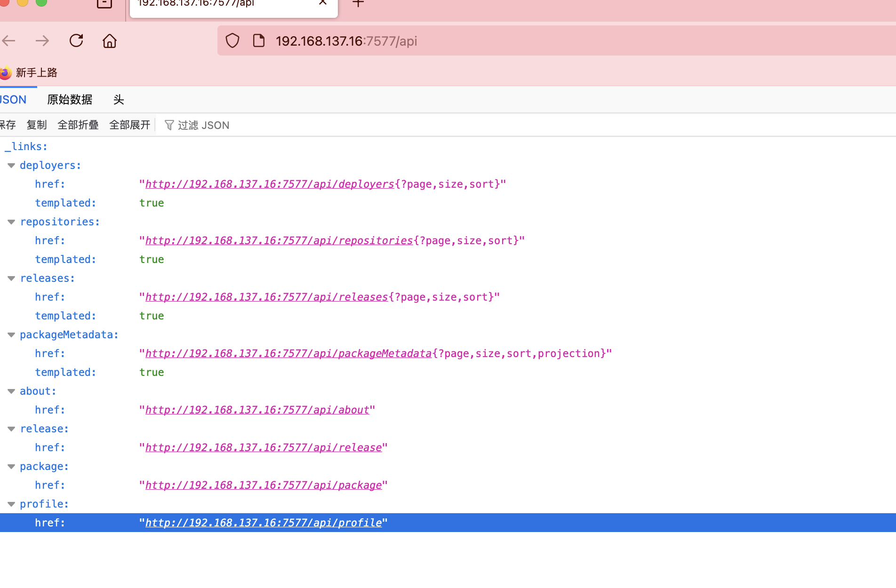Switch to the JSON tab
The width and height of the screenshot is (896, 588).
[x=13, y=100]
